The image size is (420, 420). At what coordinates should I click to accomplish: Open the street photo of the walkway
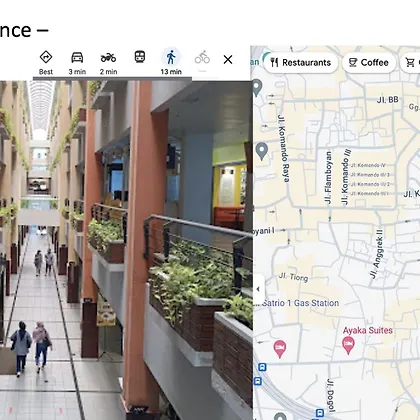pos(126,250)
